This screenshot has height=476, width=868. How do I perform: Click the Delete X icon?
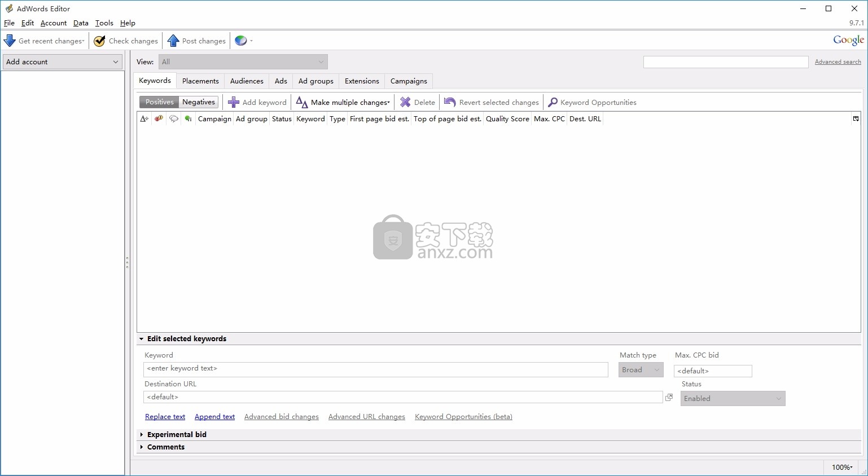click(x=405, y=102)
